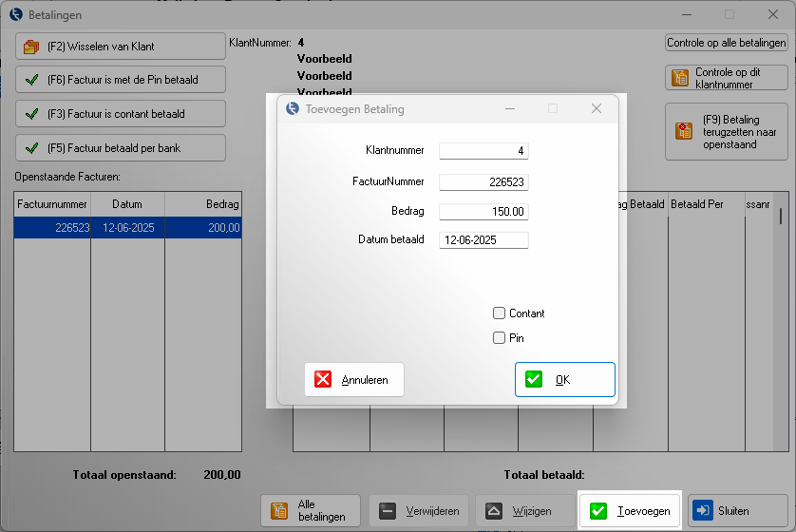The width and height of the screenshot is (796, 532).
Task: Mark invoice paid by Pin (F6)
Action: point(121,80)
